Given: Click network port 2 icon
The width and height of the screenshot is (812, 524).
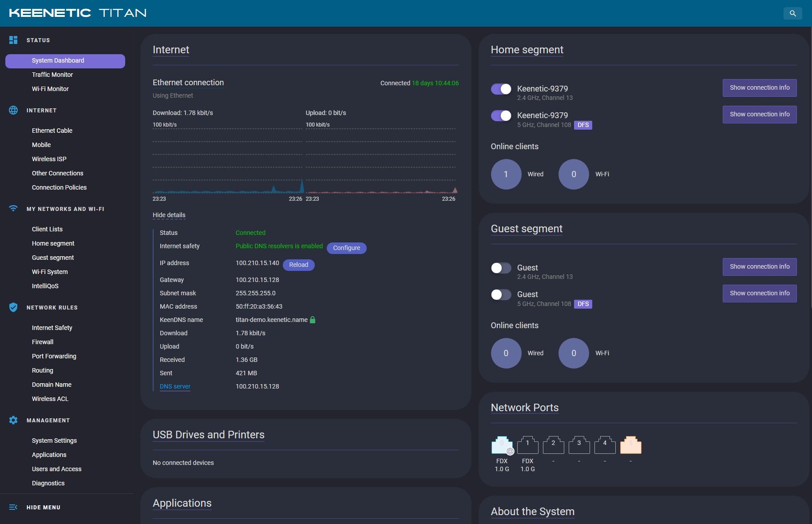Looking at the screenshot, I should coord(553,445).
